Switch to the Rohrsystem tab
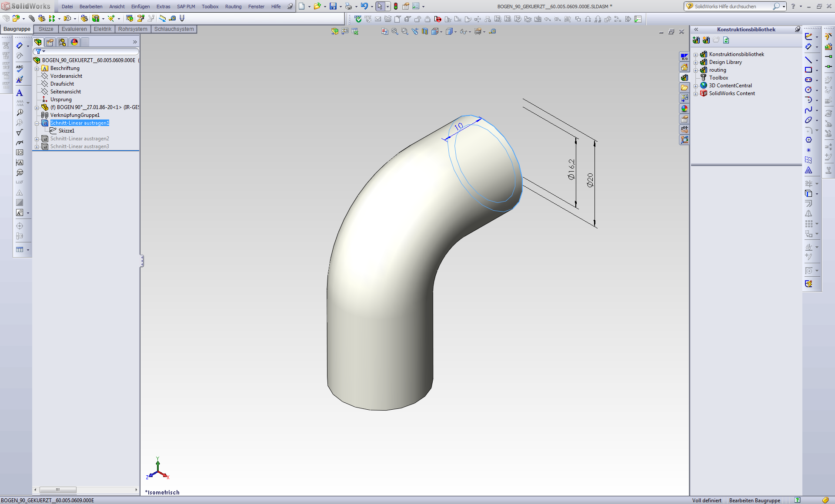 tap(133, 29)
